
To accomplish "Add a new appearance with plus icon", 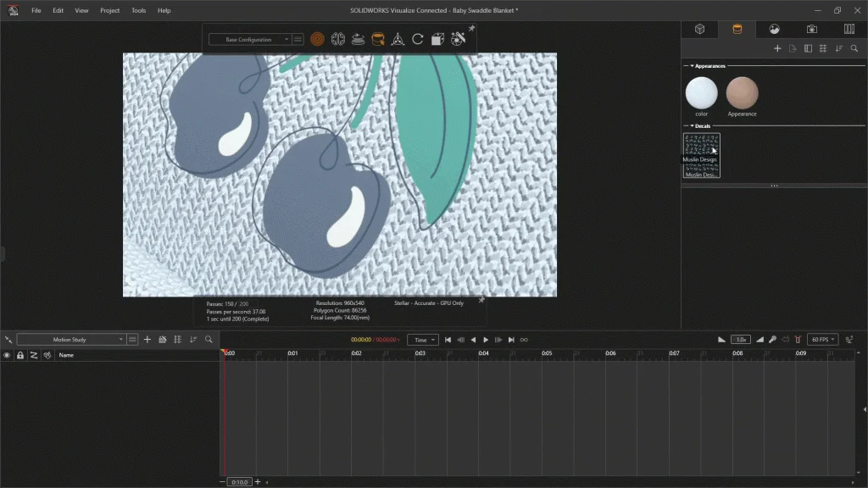I will tap(777, 48).
